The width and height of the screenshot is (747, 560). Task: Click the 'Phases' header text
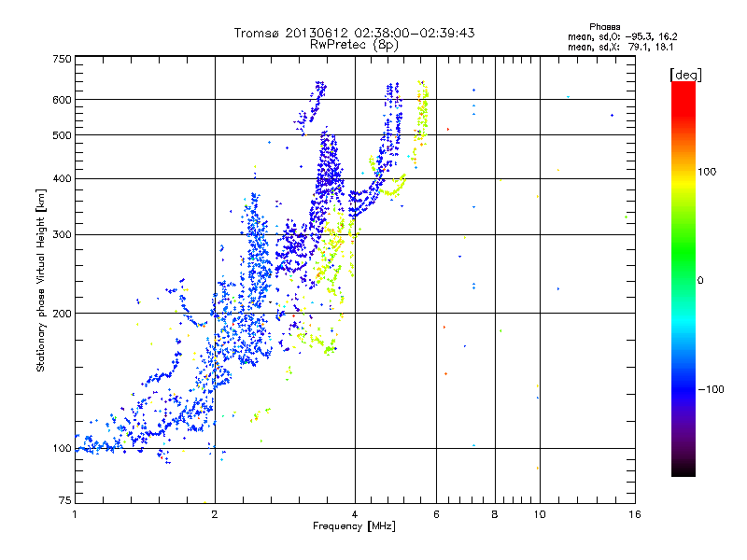click(x=604, y=27)
